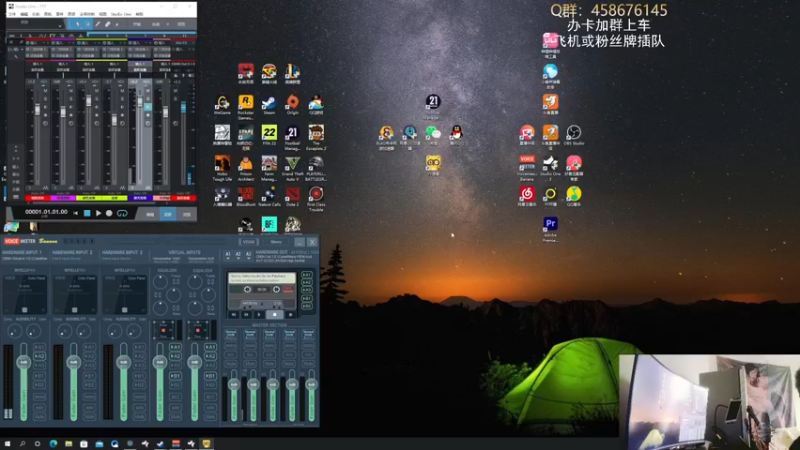Viewport: 800px width, 450px height.
Task: Open the A1 hardware out device dropdown
Action: click(228, 255)
